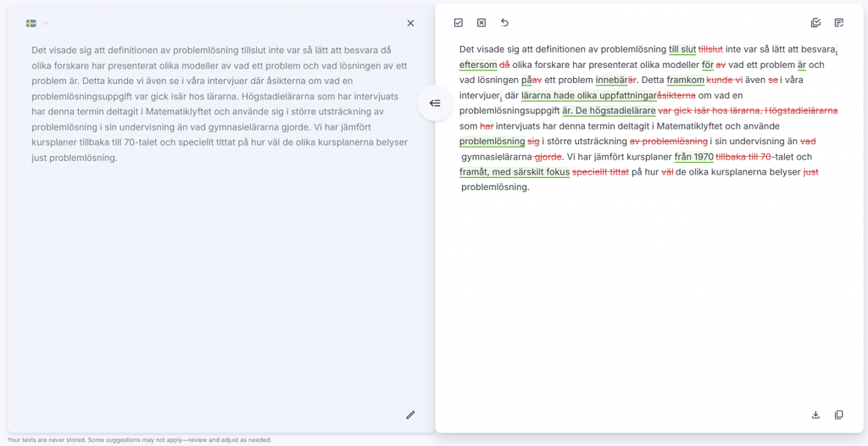Viewport: 868px width, 446px height.
Task: Click the suggestion "framåt, med särskilt fokus"
Action: 514,171
